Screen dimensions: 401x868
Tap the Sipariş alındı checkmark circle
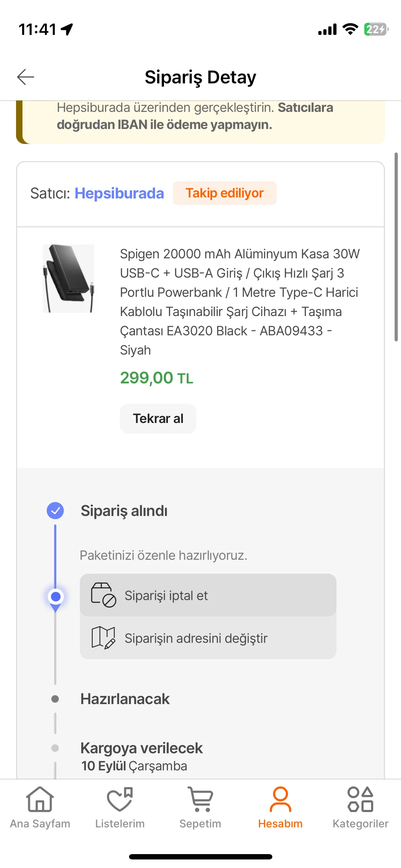coord(55,511)
